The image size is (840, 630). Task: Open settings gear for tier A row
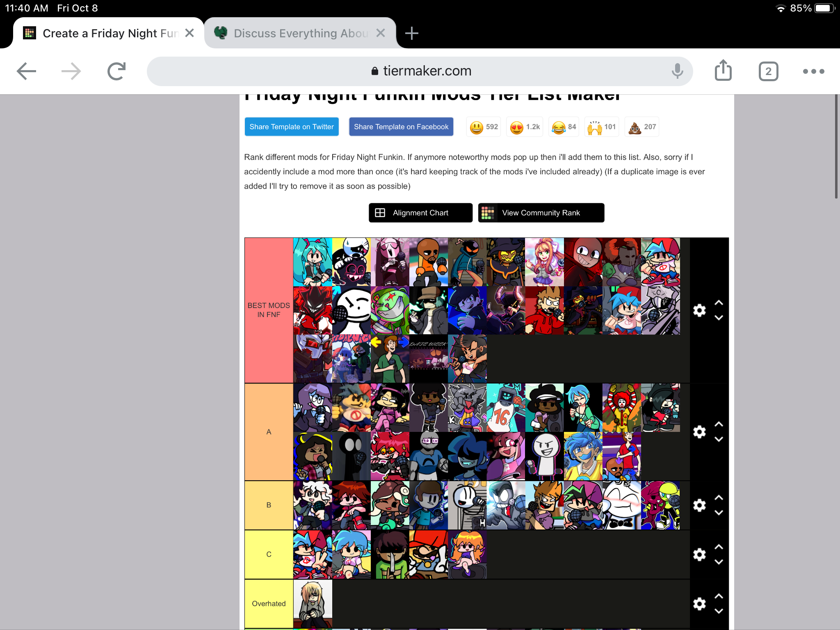pos(699,432)
